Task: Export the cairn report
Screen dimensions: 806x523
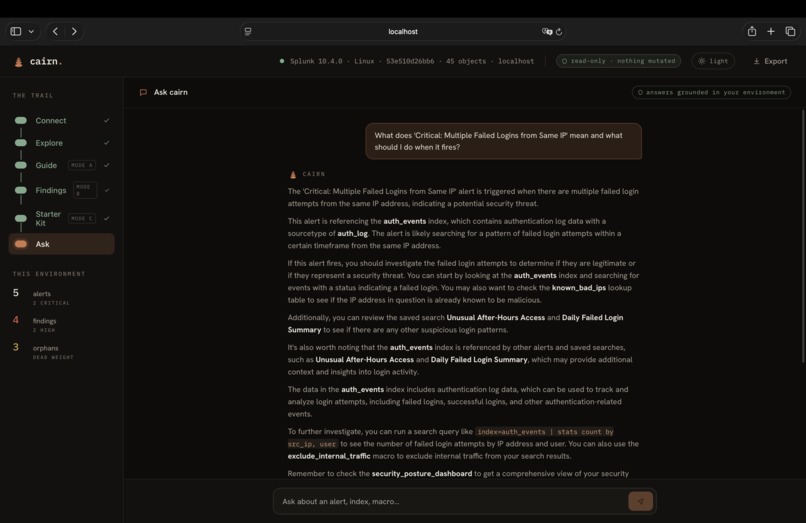Action: pos(770,61)
